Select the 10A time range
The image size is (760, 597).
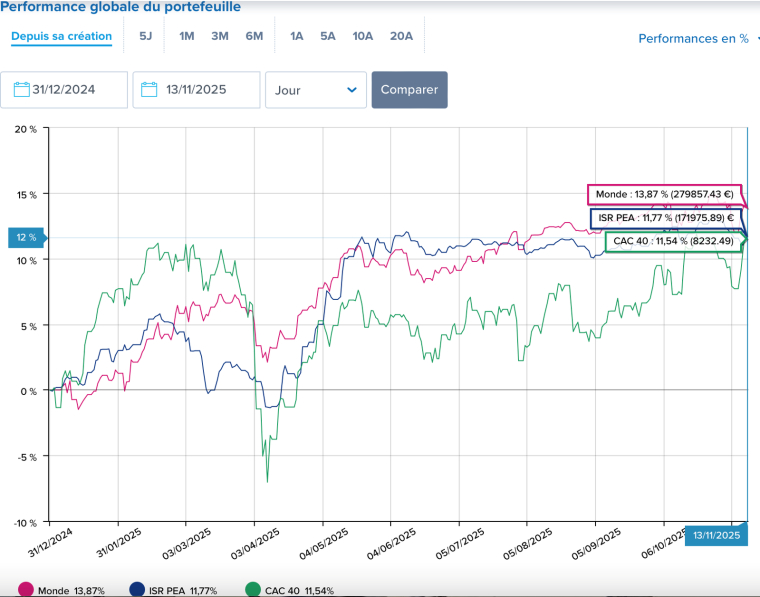(362, 36)
